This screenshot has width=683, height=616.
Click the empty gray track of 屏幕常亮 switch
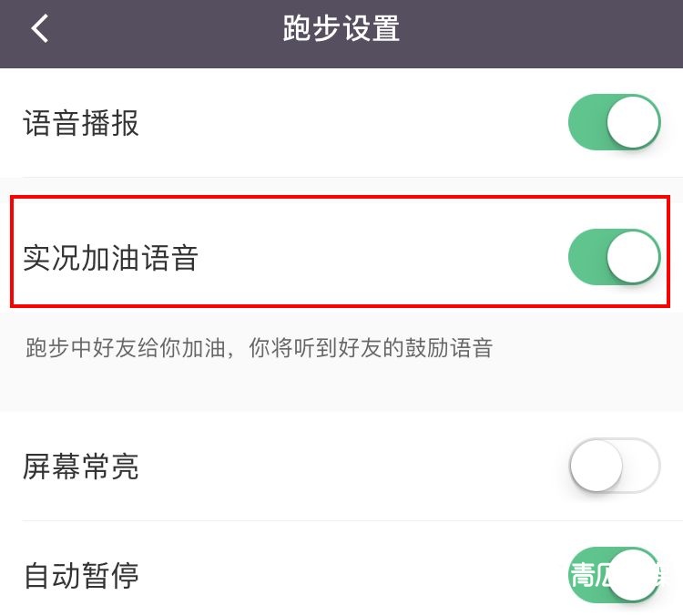(x=641, y=467)
